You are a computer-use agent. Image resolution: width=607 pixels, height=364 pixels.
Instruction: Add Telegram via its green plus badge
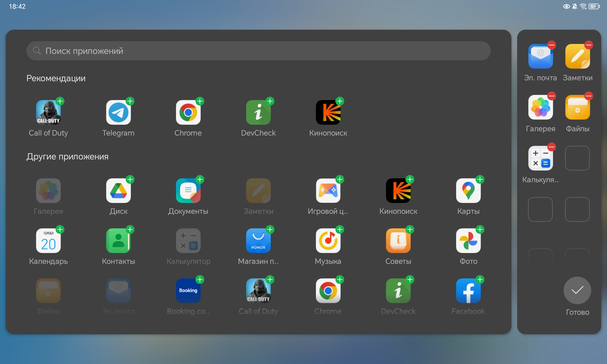coord(130,101)
